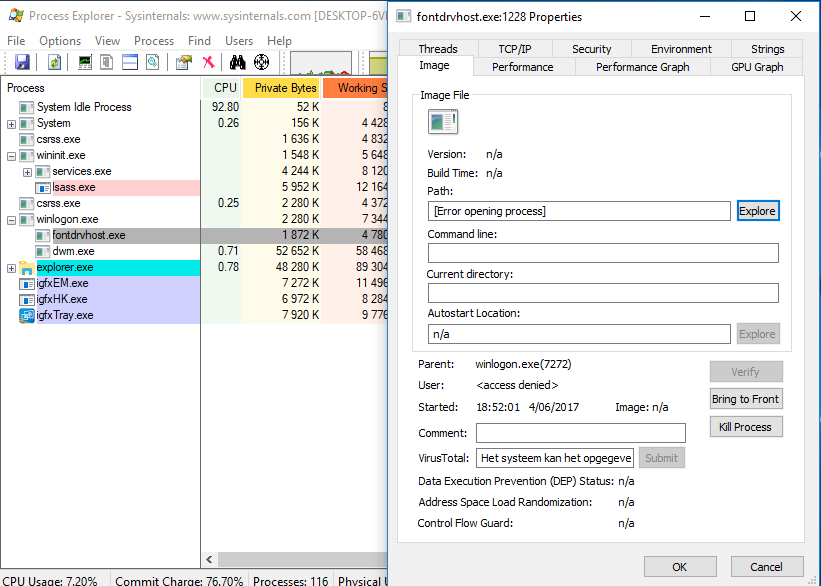Sort by the CPU column header

point(221,88)
